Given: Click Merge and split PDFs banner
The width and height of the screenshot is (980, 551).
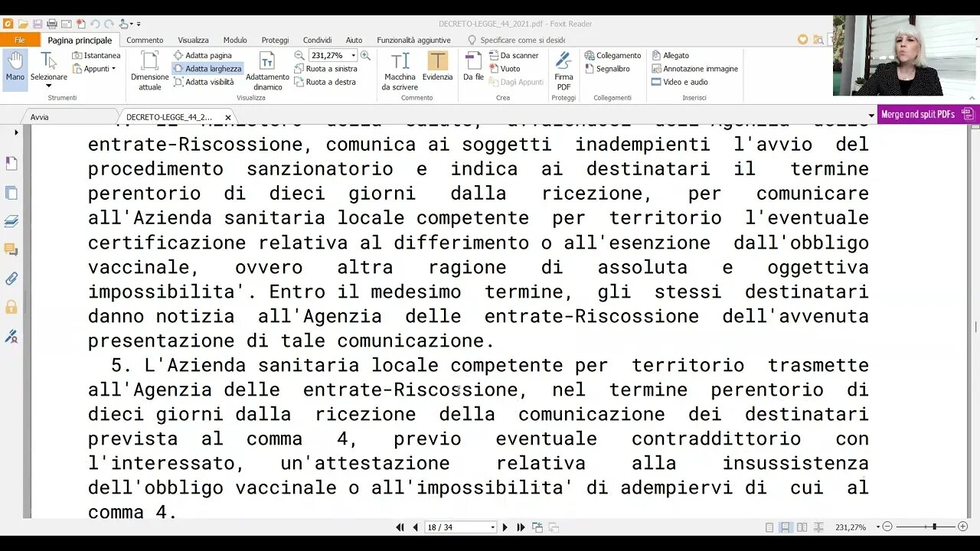Looking at the screenshot, I should click(x=926, y=114).
